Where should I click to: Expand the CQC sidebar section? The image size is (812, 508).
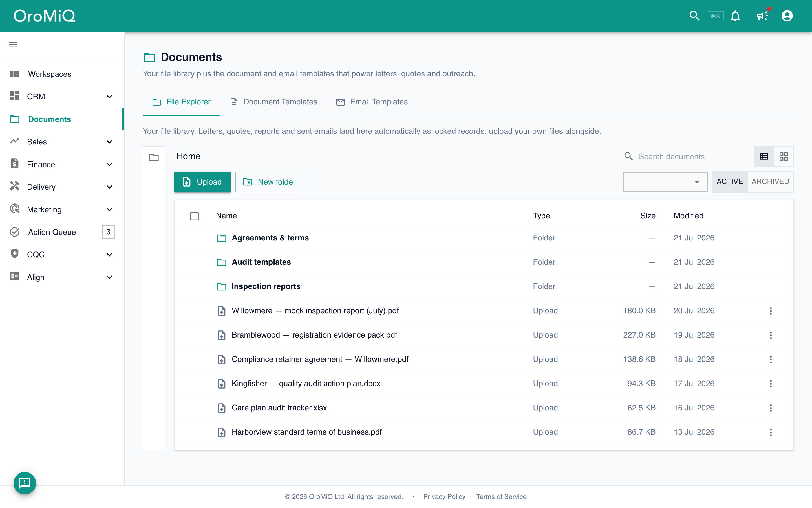point(62,255)
